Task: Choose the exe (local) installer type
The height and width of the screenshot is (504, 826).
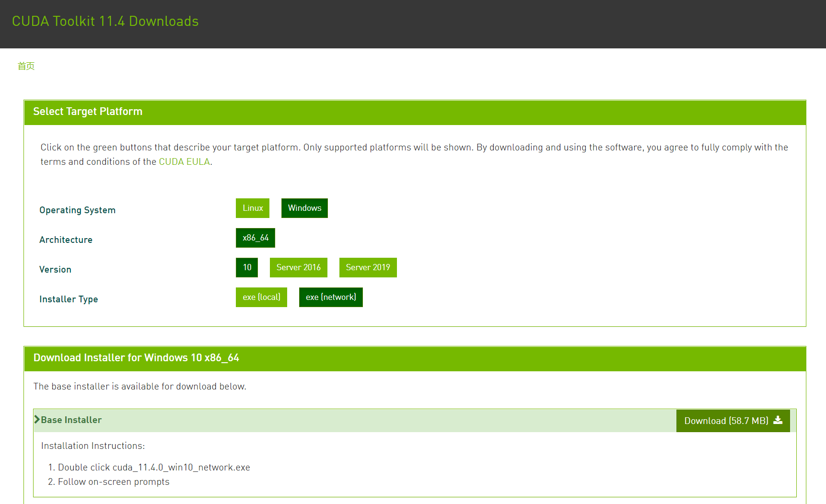Action: pyautogui.click(x=261, y=297)
